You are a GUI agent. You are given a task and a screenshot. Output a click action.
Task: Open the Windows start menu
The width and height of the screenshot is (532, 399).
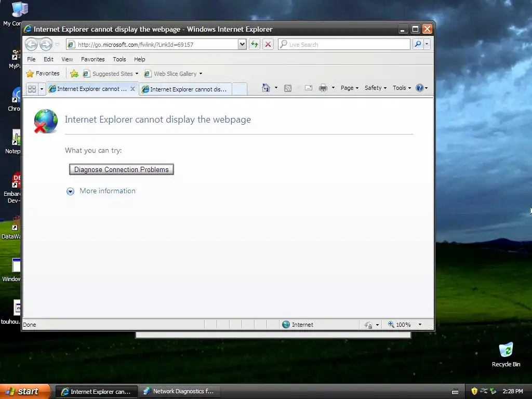[24, 391]
